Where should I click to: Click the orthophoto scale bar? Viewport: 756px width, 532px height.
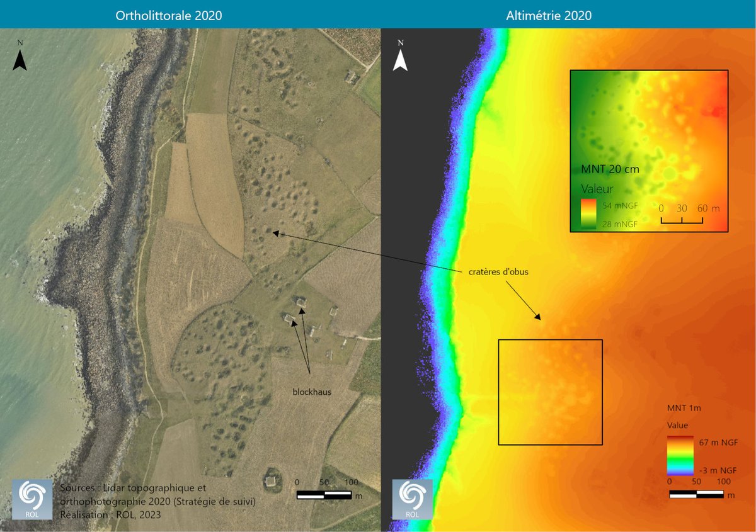[324, 494]
